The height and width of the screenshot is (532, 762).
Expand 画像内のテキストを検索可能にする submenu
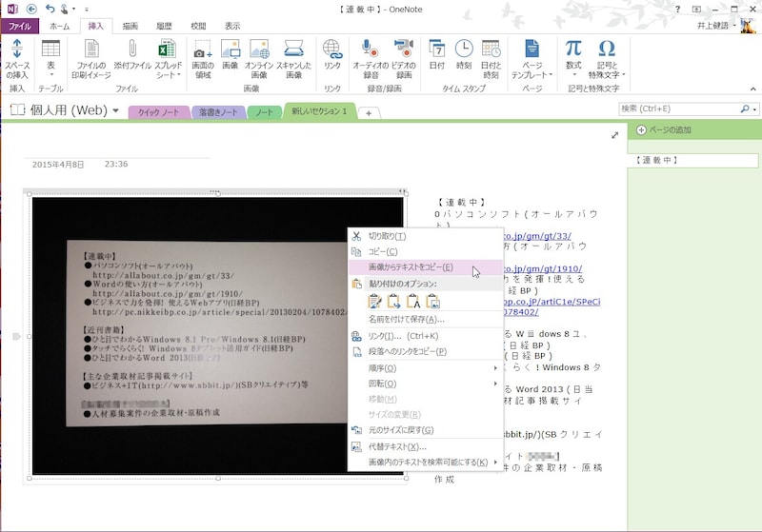[426, 463]
